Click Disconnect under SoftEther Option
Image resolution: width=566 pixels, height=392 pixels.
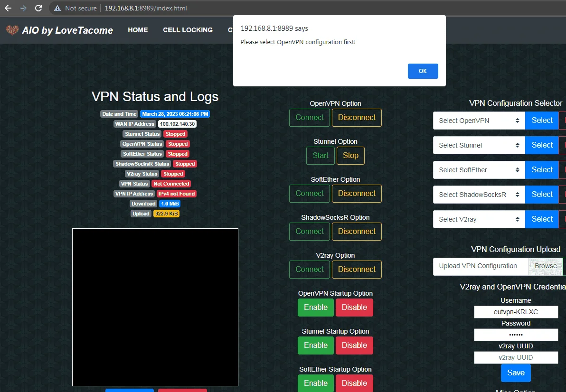coord(357,194)
